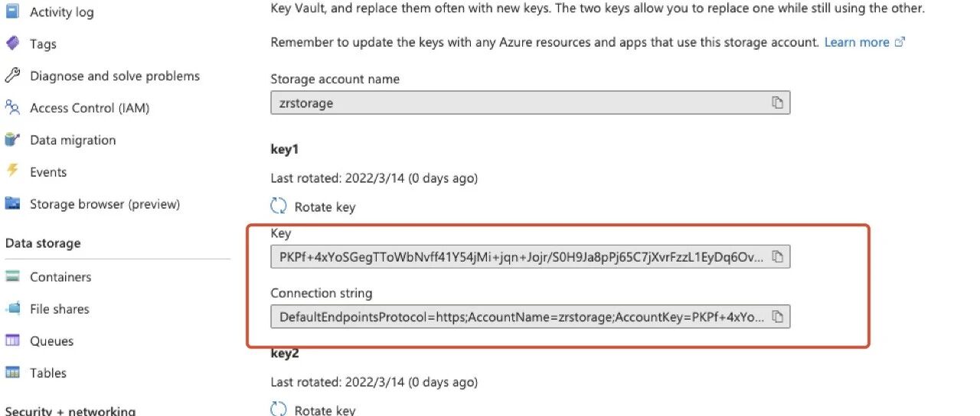
Task: Click the 'Storage account name' label
Action: pyautogui.click(x=335, y=79)
